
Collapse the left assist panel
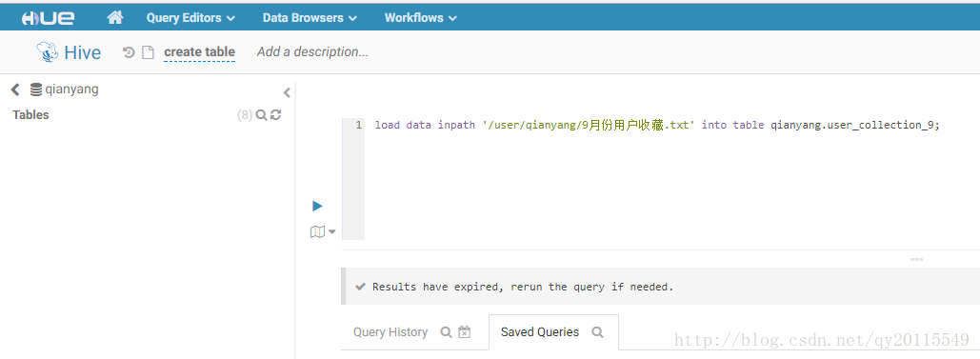point(287,93)
